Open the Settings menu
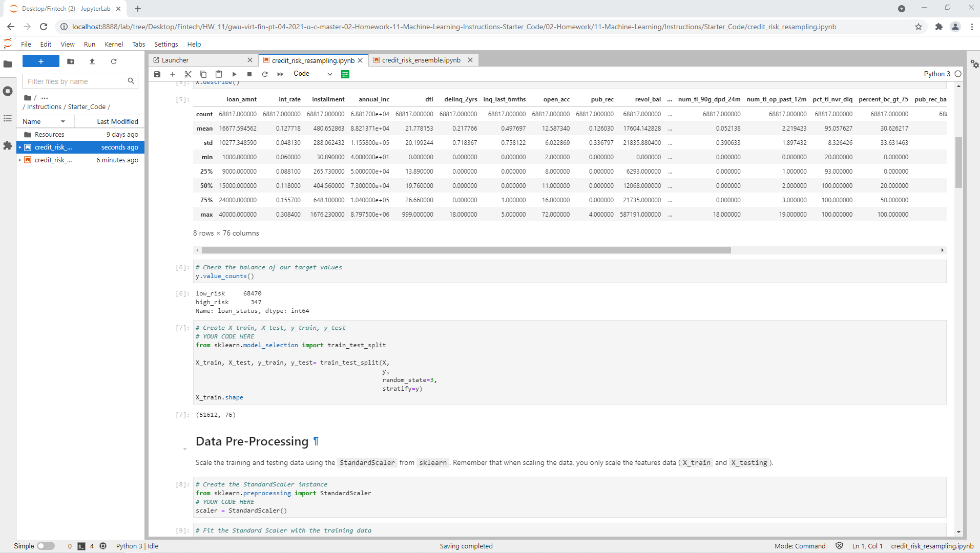The image size is (980, 553). tap(166, 45)
